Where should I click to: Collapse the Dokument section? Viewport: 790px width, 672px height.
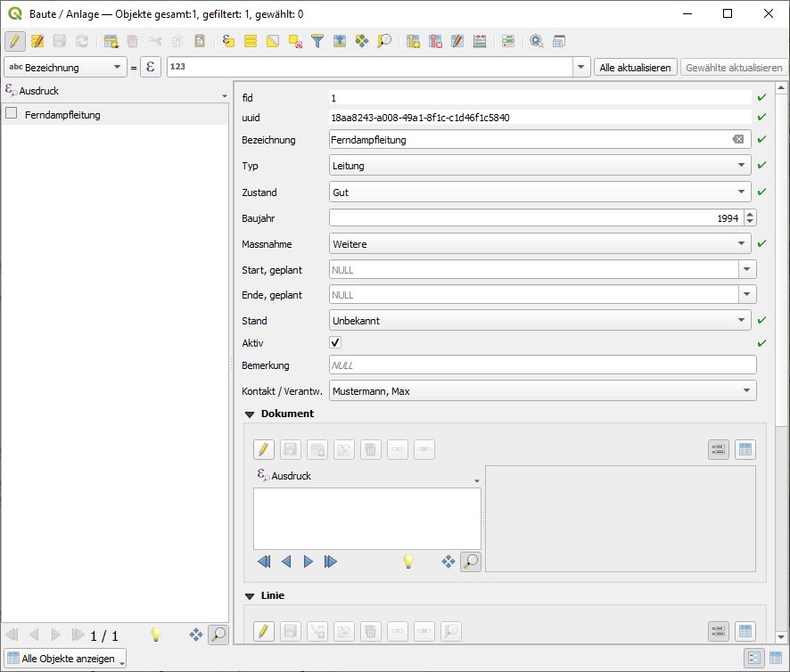tap(249, 414)
